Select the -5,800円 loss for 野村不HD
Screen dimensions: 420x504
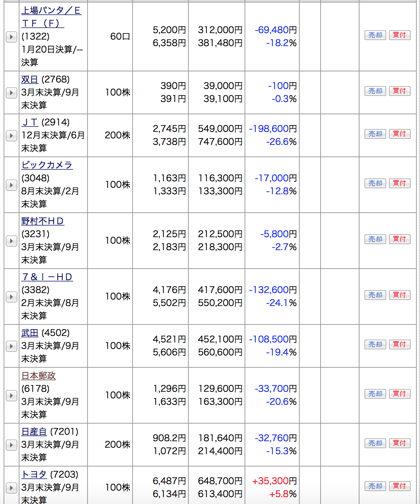(x=279, y=234)
